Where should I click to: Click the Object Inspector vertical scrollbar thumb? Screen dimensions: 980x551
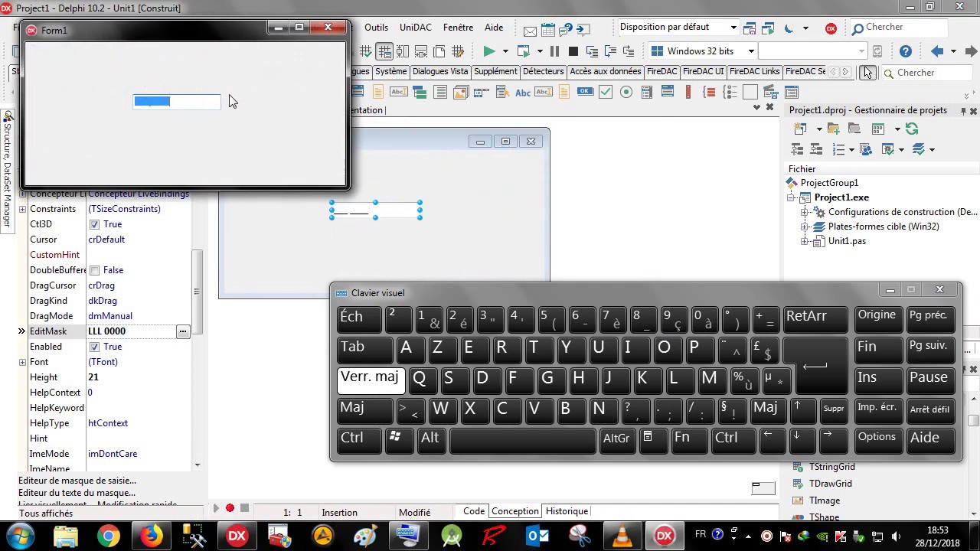198,292
